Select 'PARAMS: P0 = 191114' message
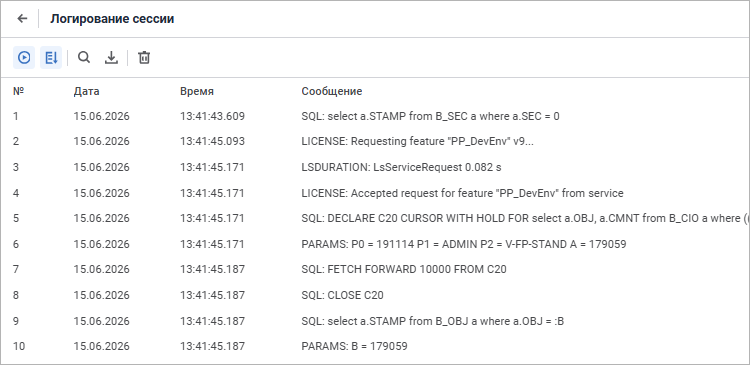Viewport: 750px width, 365px height. coord(463,244)
